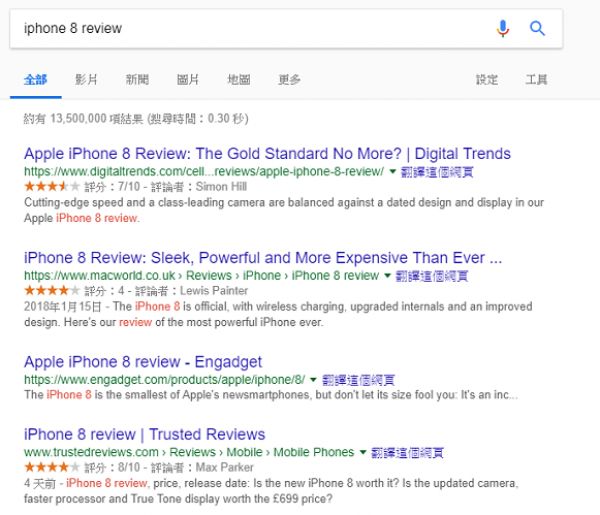The height and width of the screenshot is (515, 600).
Task: Click the Cutting-edge speed snippet text
Action: [284, 210]
